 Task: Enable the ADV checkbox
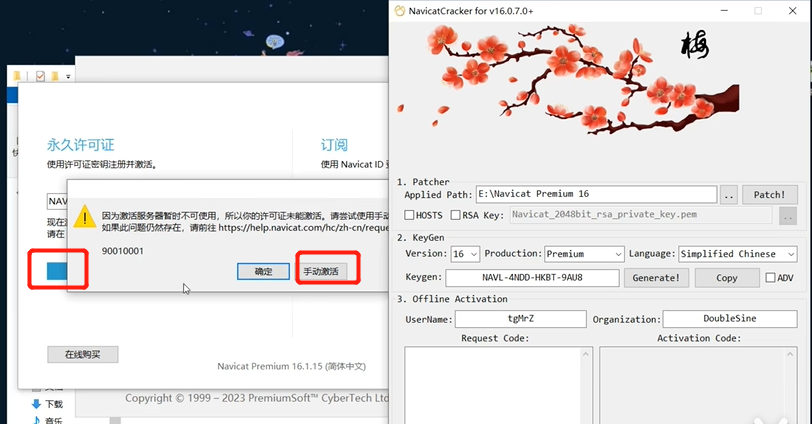(x=770, y=278)
